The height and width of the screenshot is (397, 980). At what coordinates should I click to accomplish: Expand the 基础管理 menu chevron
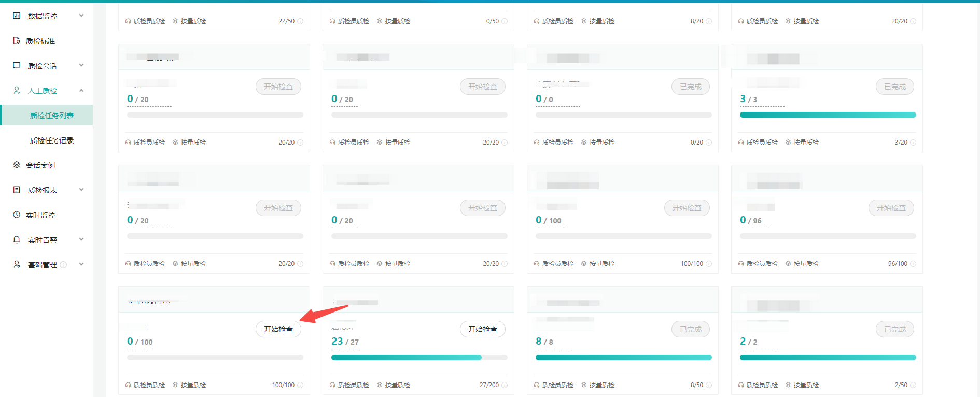[x=81, y=264]
